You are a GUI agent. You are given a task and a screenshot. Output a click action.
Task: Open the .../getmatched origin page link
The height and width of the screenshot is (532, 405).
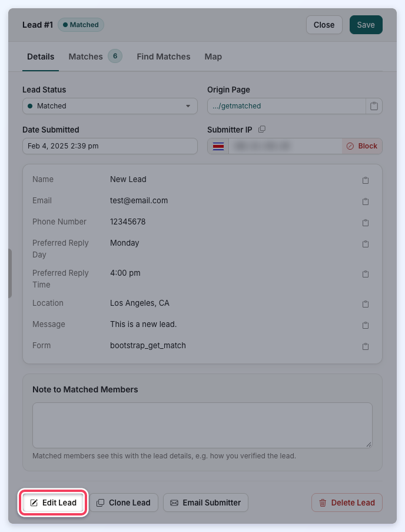tap(237, 106)
